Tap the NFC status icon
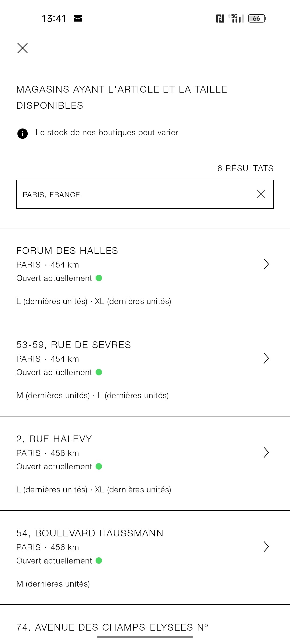 [220, 19]
